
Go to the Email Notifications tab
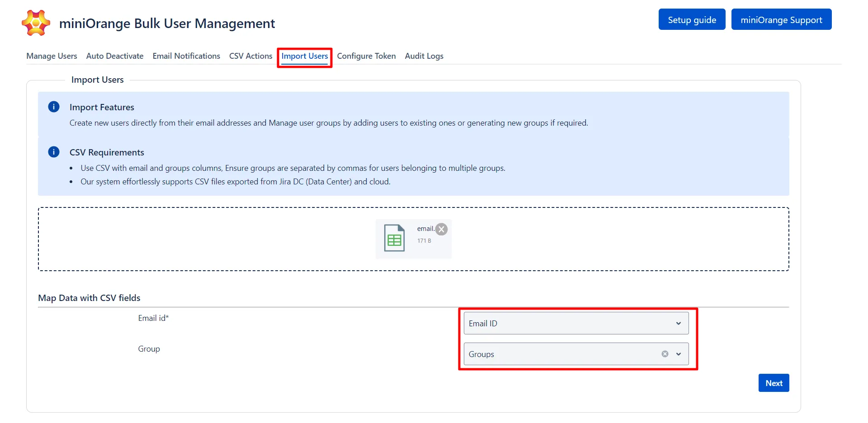pyautogui.click(x=186, y=56)
